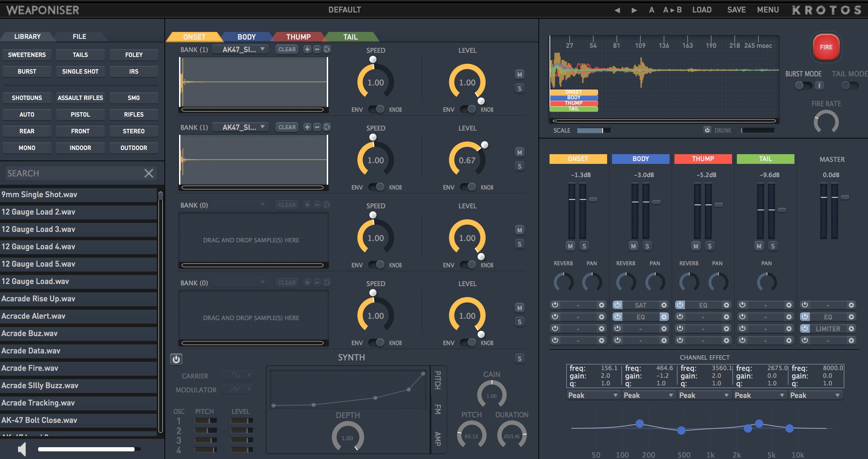
Task: Open first bank AK47_SI sample dropdown
Action: coord(240,49)
